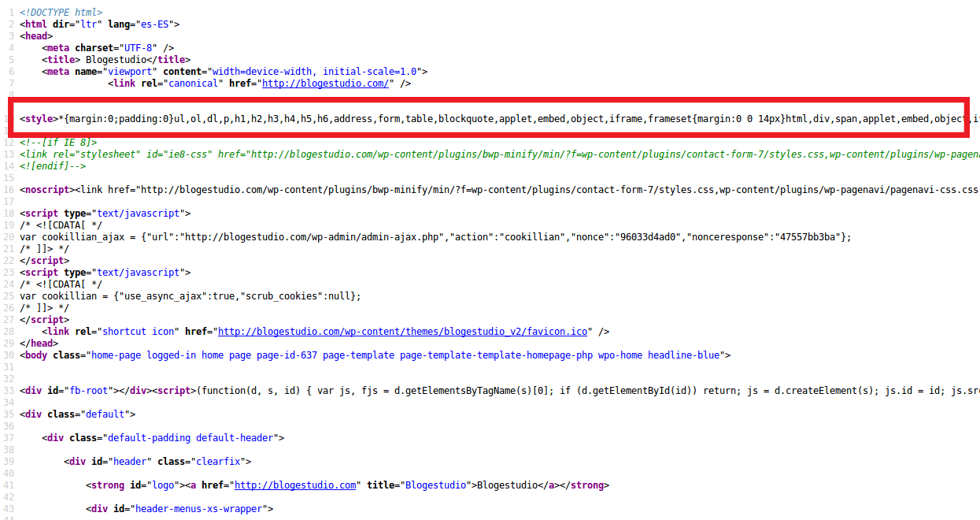Click line number 30 in the gutter
The height and width of the screenshot is (520, 980).
coord(8,355)
